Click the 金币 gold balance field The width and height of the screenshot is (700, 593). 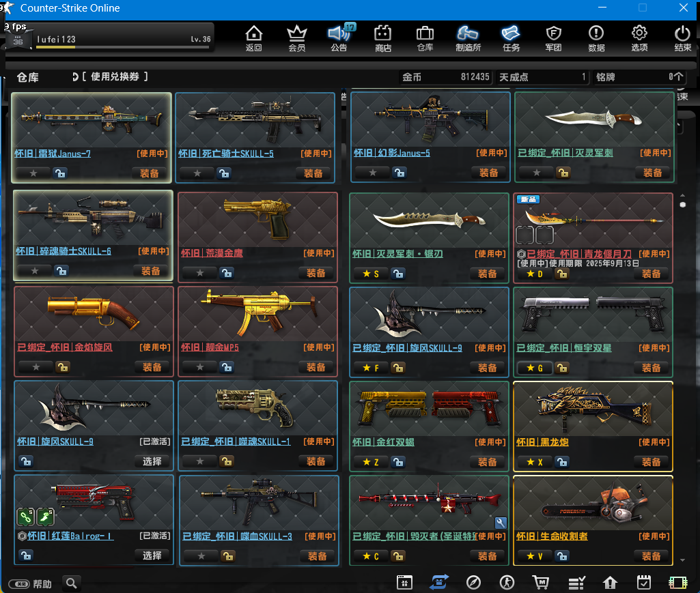tap(445, 77)
